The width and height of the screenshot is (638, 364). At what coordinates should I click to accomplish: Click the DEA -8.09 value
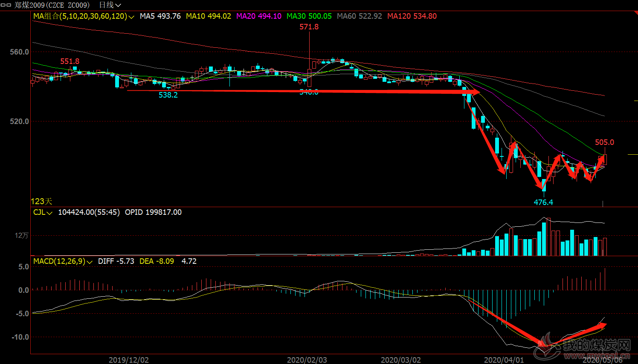[x=157, y=261]
